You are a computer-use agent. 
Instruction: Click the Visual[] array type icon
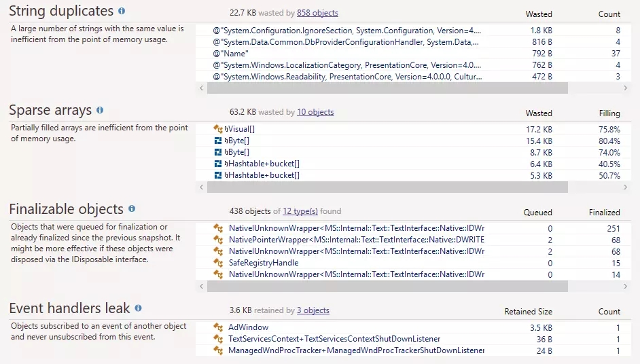coord(218,129)
